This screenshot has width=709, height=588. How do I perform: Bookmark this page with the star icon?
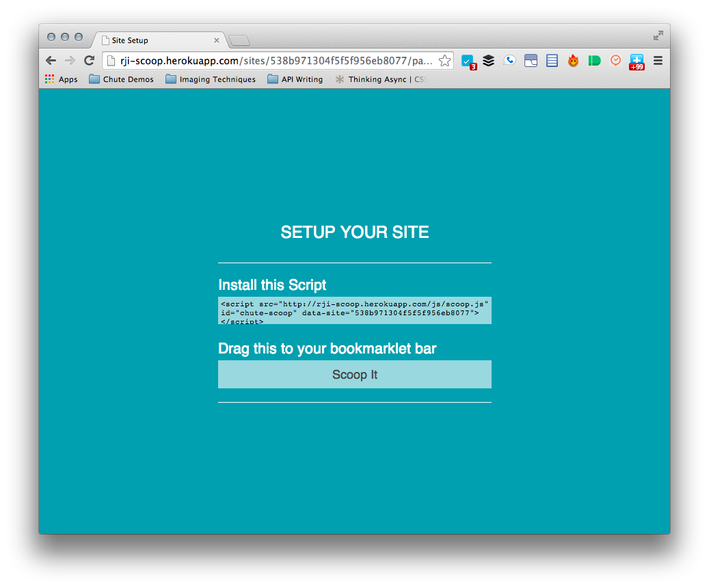444,61
